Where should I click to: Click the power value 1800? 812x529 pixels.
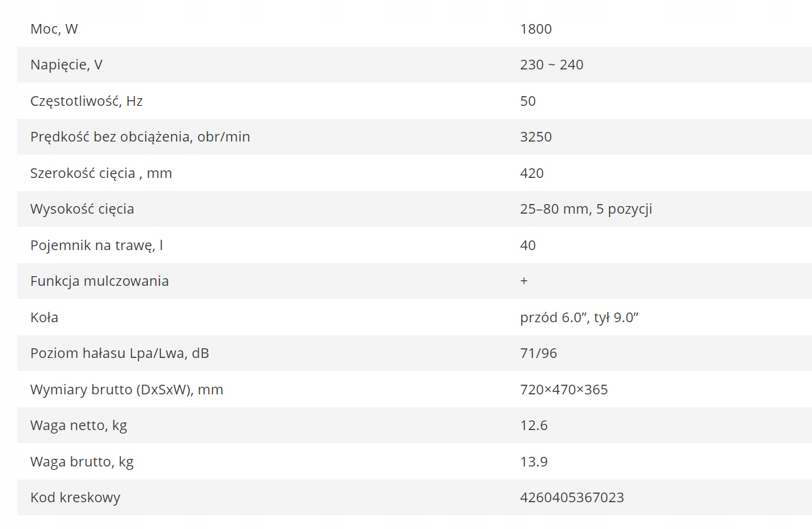(x=536, y=29)
